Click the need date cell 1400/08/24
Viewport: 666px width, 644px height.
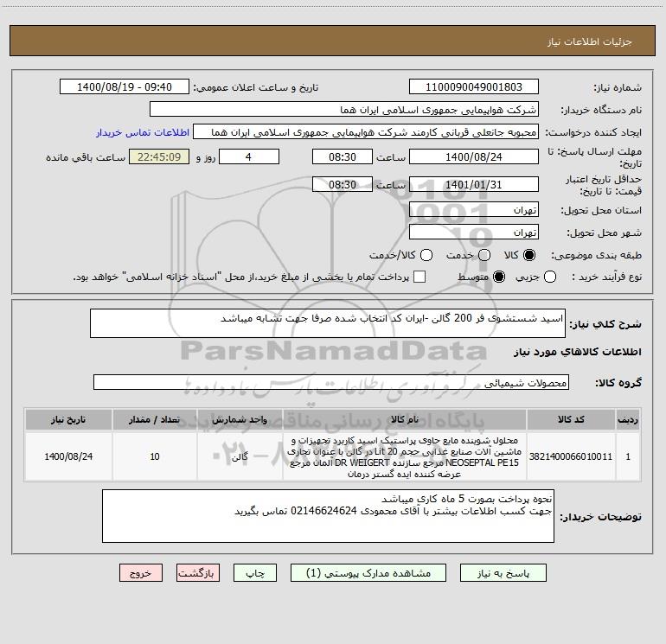click(x=68, y=456)
